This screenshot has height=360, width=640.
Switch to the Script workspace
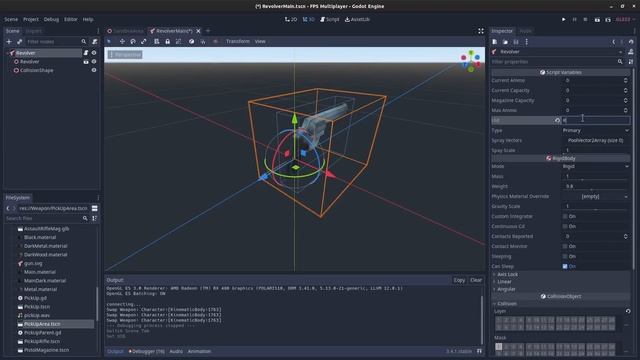[330, 19]
